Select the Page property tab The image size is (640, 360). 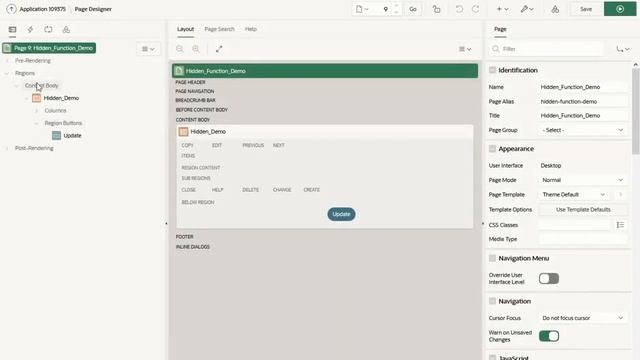pyautogui.click(x=500, y=29)
